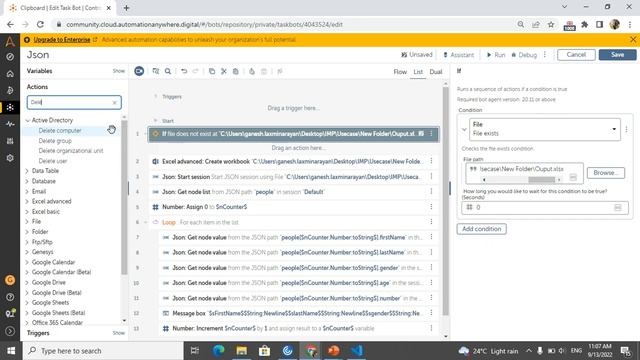This screenshot has height=360, width=640.
Task: Expand the Data Table category
Action: 27,171
